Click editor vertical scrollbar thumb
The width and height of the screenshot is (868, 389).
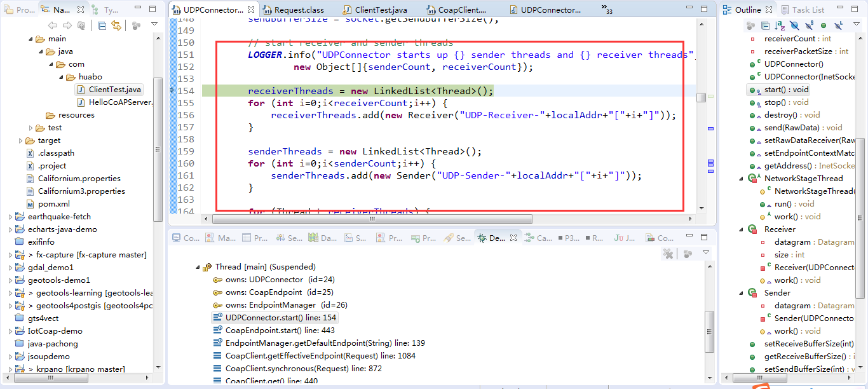point(701,97)
